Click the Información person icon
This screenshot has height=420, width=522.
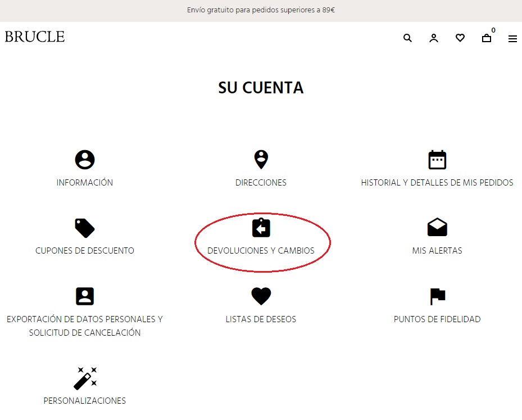point(85,160)
